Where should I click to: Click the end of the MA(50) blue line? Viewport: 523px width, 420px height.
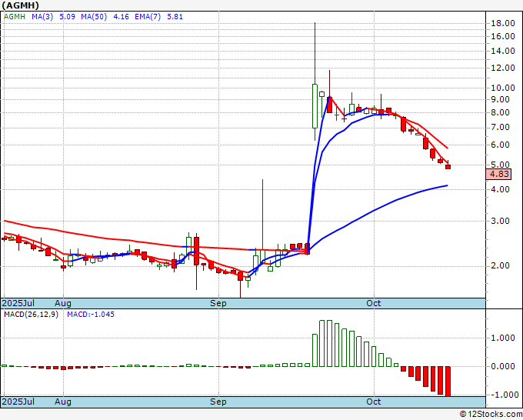pos(448,185)
